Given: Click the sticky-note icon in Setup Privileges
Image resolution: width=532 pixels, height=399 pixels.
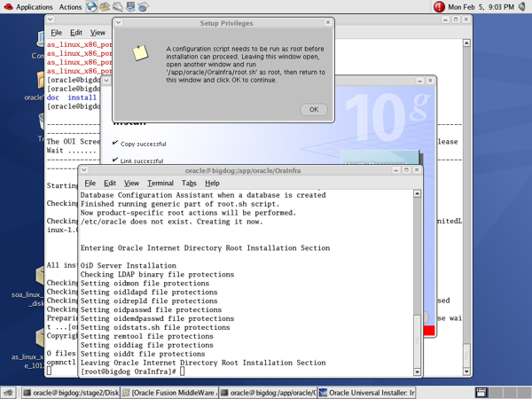Looking at the screenshot, I should click(140, 53).
